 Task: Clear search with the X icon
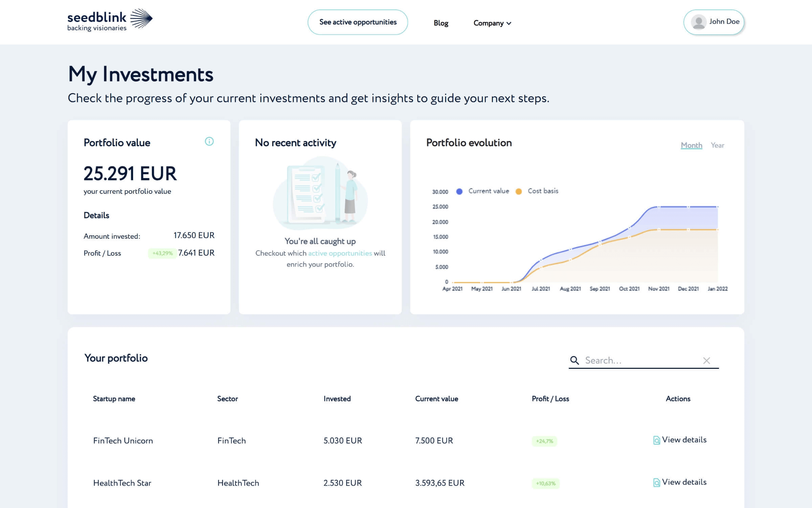click(706, 360)
